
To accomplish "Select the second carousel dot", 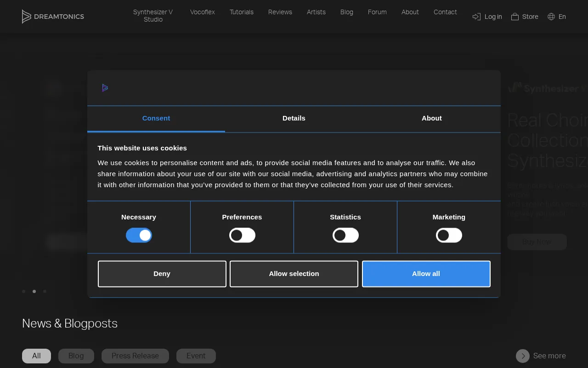I will (34, 291).
